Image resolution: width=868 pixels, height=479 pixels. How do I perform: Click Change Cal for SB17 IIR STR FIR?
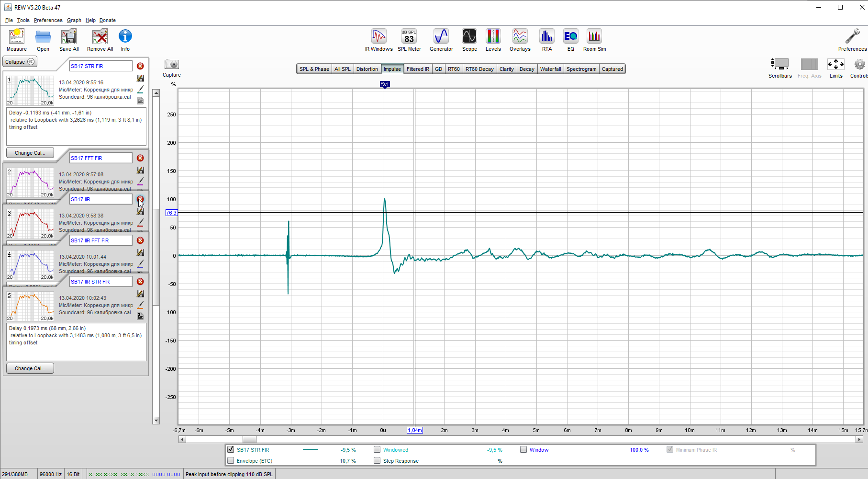pos(30,368)
